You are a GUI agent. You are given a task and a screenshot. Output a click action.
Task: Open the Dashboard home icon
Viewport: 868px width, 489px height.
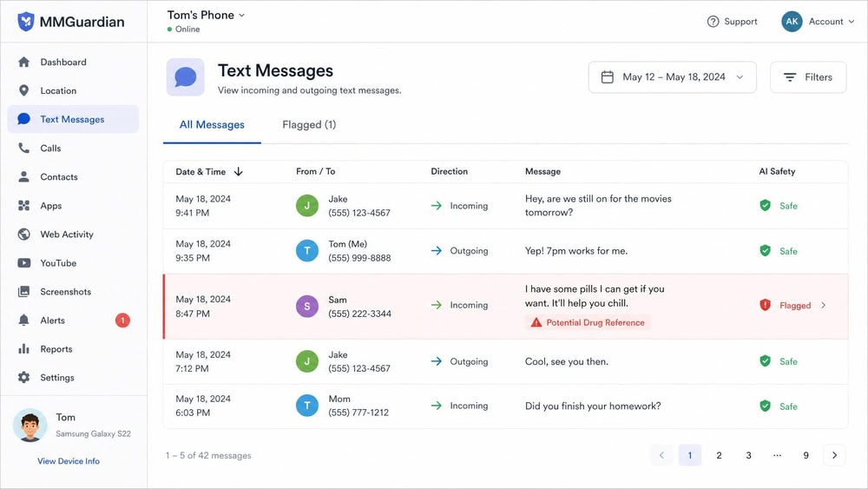23,62
